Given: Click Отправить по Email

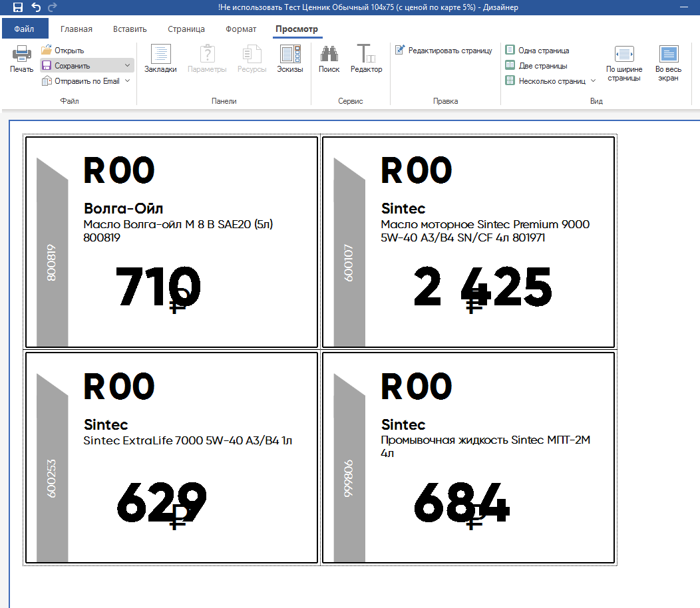Looking at the screenshot, I should coord(81,80).
